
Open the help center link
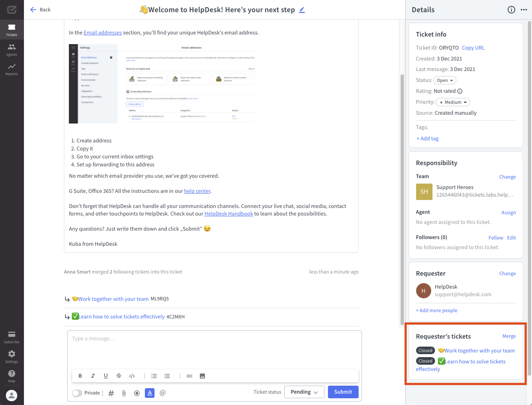[x=197, y=191]
